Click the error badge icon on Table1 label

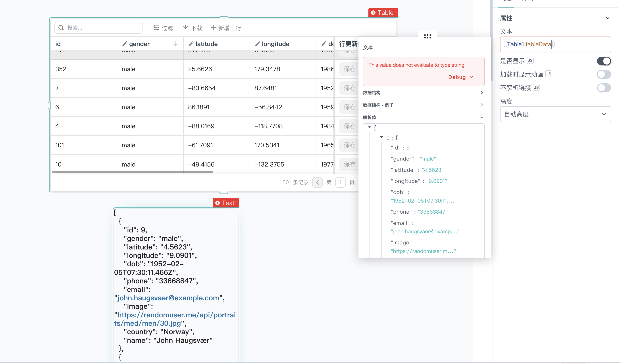(x=373, y=13)
